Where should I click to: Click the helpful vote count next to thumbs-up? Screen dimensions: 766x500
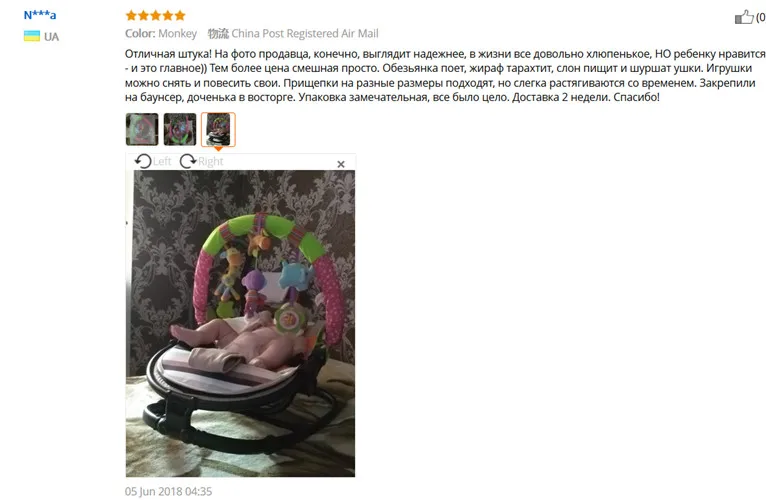(x=761, y=18)
